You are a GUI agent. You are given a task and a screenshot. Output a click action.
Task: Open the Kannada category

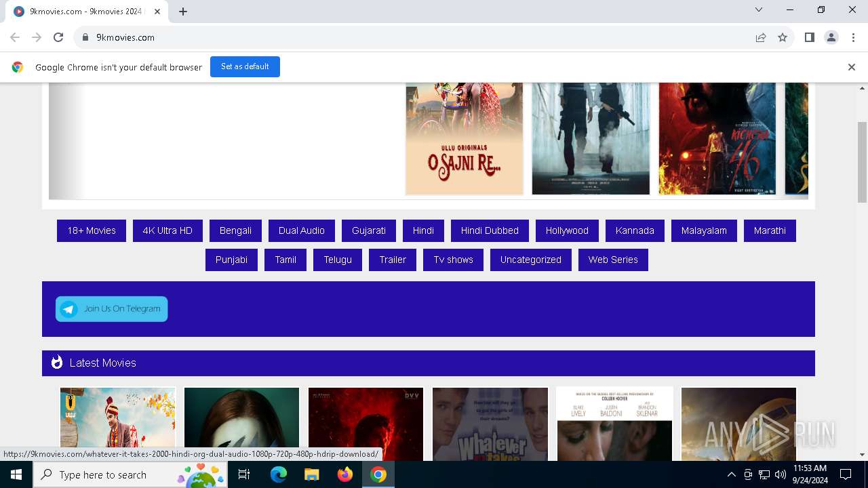click(635, 230)
